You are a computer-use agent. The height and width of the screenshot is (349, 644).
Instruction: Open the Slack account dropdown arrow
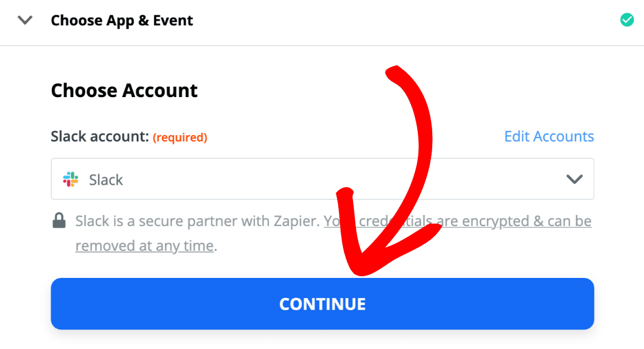pos(574,179)
